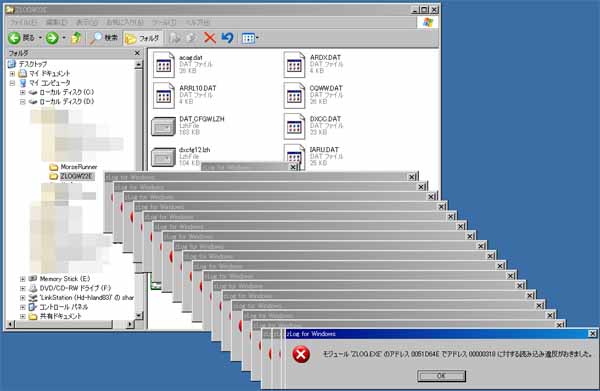The image size is (600, 391).
Task: Select the MorseRunner folder
Action: pos(79,167)
